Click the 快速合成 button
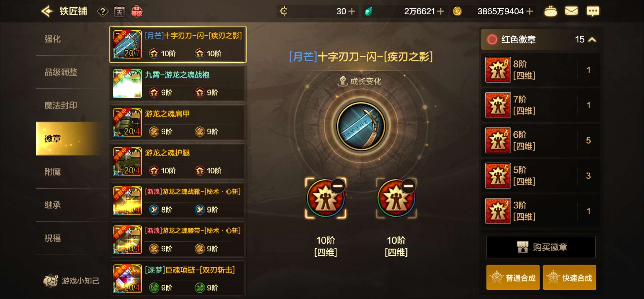This screenshot has width=644, height=299. [x=569, y=278]
